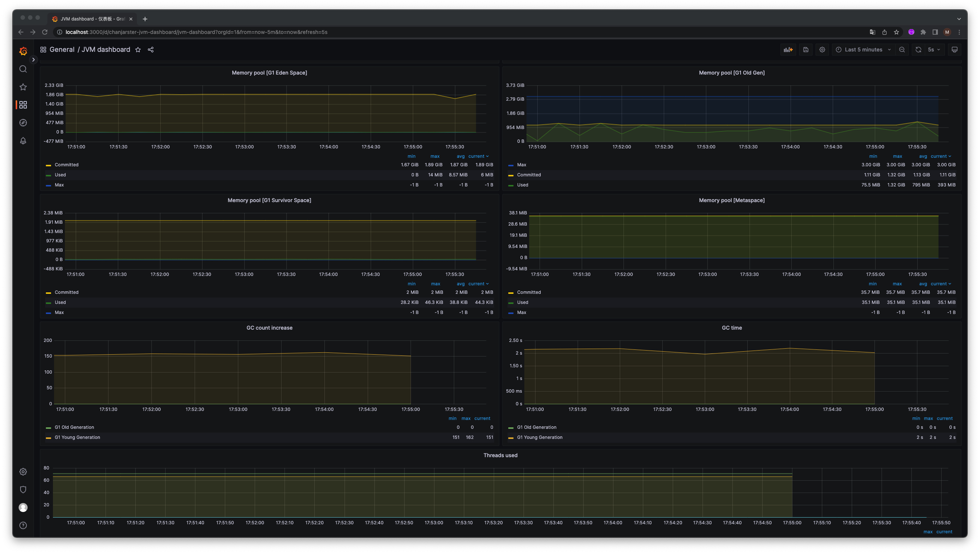This screenshot has height=553, width=980.
Task: Mark dashboard as favorite star
Action: [138, 50]
